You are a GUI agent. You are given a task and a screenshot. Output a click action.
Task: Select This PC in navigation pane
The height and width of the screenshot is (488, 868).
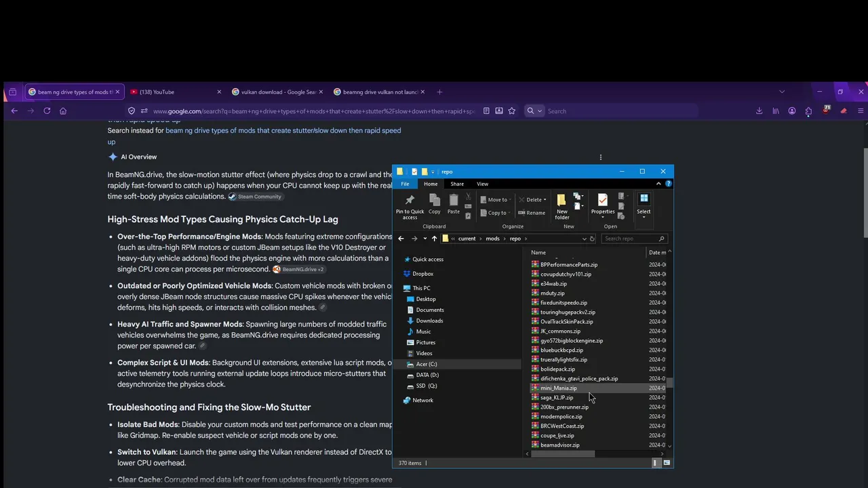(x=421, y=288)
